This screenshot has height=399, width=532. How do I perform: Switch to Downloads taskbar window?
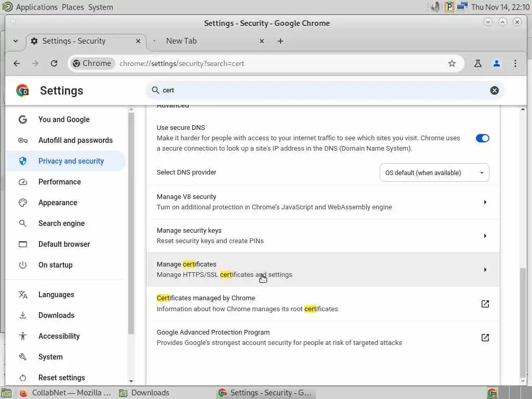[x=144, y=393]
